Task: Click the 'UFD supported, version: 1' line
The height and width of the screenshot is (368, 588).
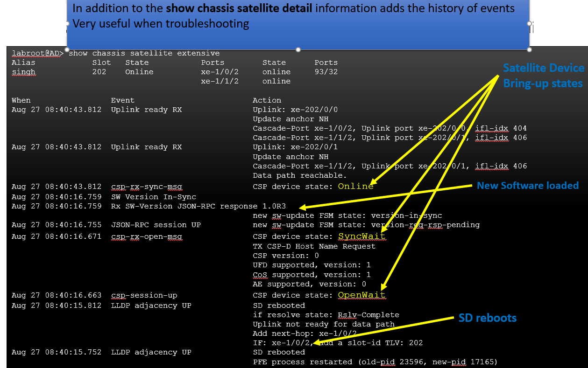Action: coord(312,265)
